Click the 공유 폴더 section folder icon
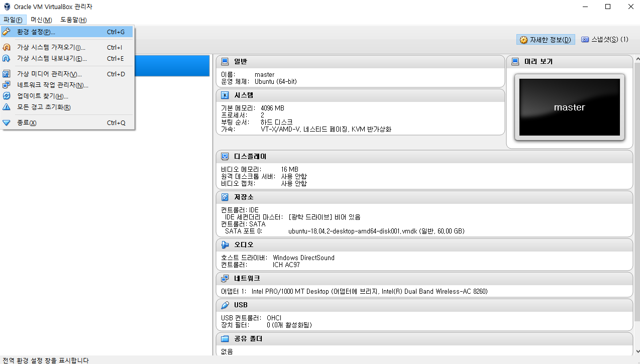 (x=225, y=339)
